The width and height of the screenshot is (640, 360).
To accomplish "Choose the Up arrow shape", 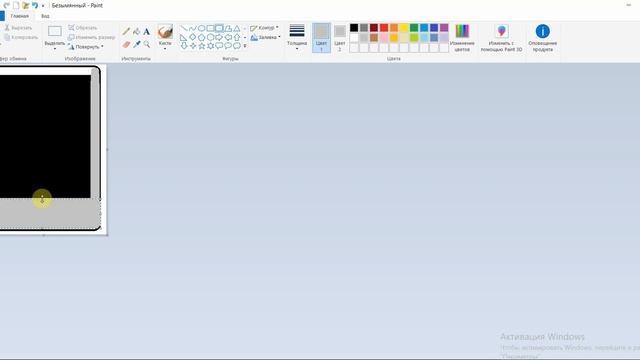I will point(237,37).
